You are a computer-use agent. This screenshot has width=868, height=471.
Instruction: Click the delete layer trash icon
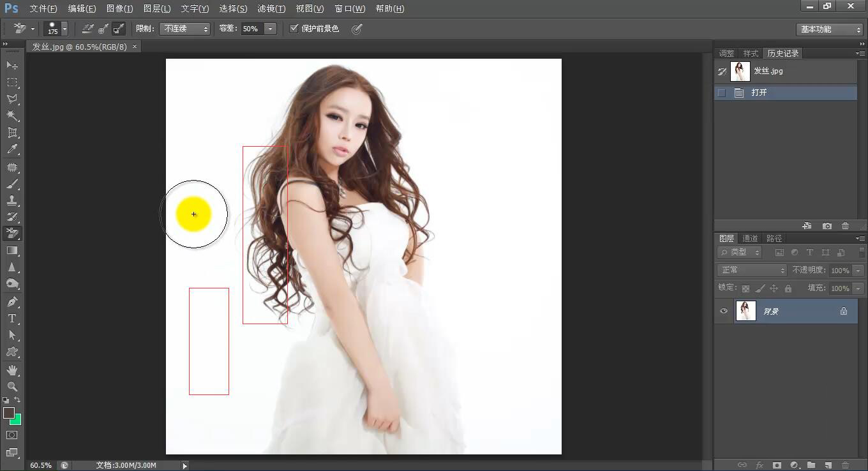click(845, 465)
